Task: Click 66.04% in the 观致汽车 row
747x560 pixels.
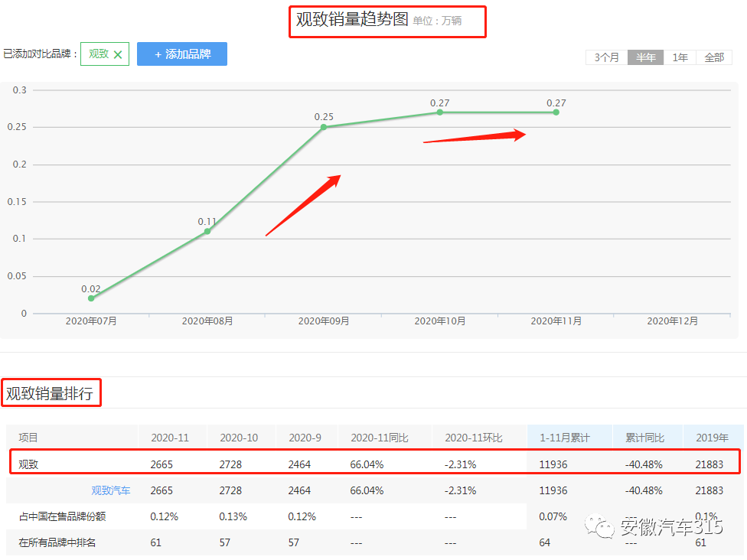Action: click(x=367, y=490)
